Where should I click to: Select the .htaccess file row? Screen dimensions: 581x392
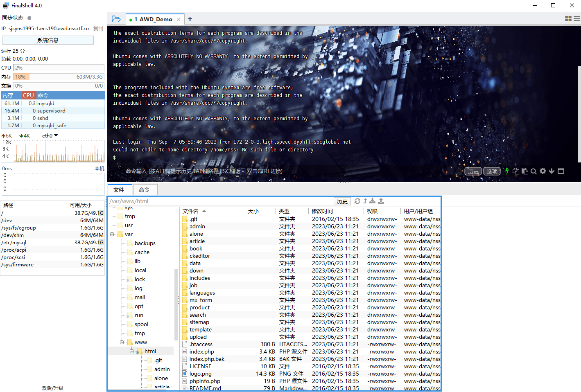coord(311,345)
